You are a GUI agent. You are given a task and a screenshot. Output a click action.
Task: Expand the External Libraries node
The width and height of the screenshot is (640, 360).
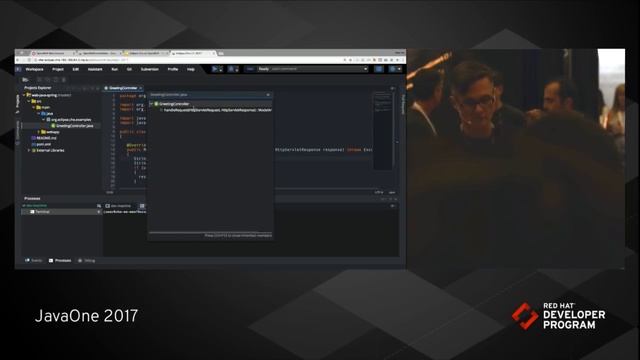[29, 150]
